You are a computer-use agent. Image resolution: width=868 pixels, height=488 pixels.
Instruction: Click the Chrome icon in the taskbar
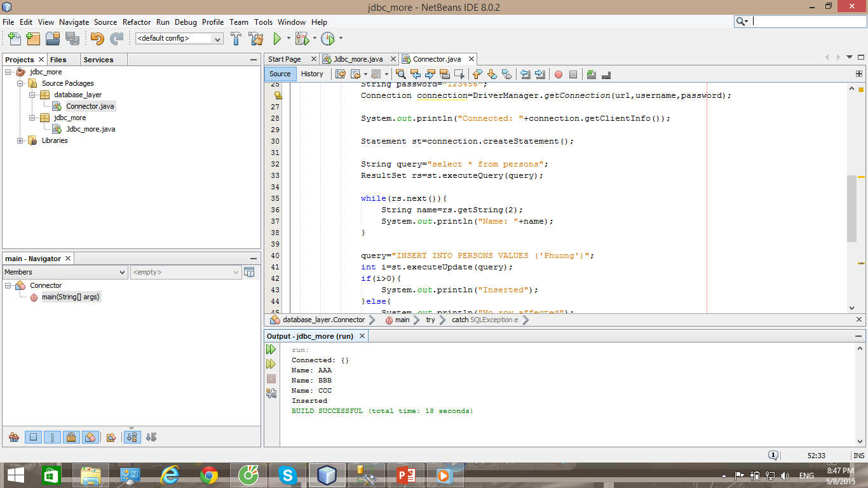(x=209, y=475)
